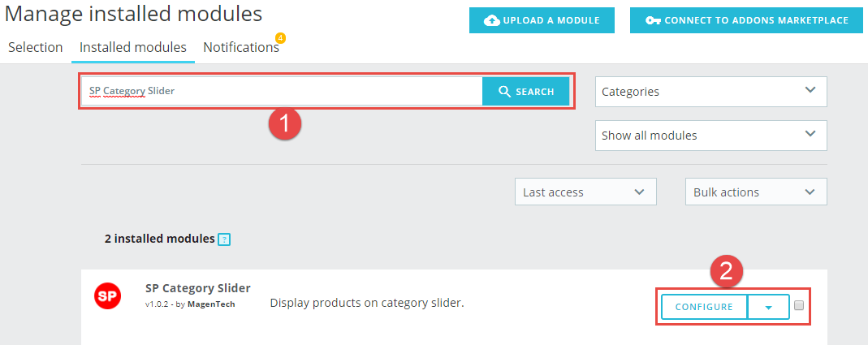Click the red SP module logo
The image size is (868, 345).
107,296
